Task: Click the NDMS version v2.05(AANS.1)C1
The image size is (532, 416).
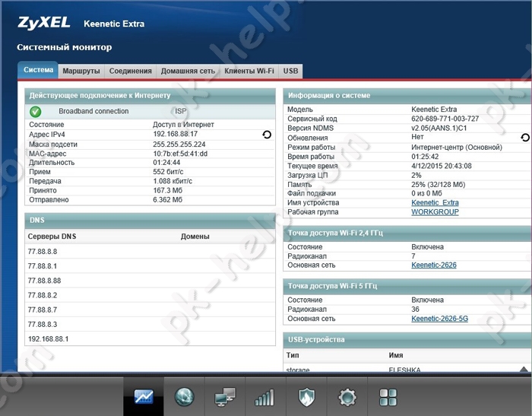Action: click(439, 128)
